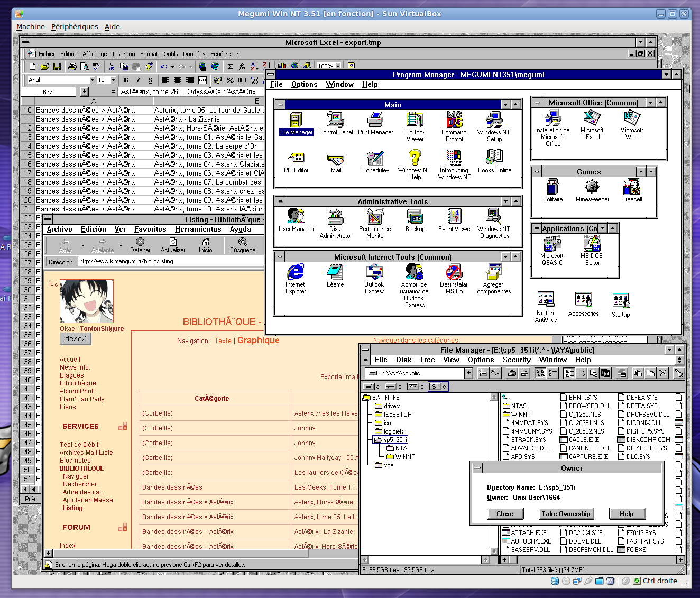Open the Machine menu in VirtualBox
The height and width of the screenshot is (598, 700).
point(31,26)
